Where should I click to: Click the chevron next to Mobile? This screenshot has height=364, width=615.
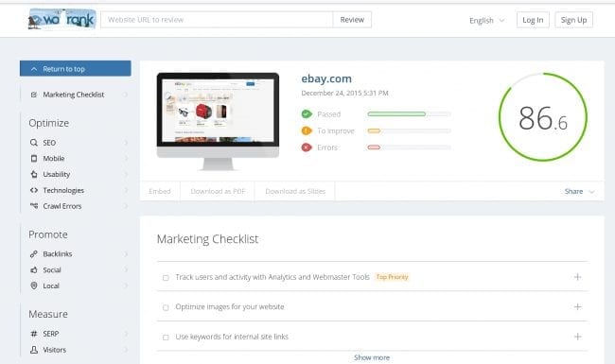click(x=126, y=158)
